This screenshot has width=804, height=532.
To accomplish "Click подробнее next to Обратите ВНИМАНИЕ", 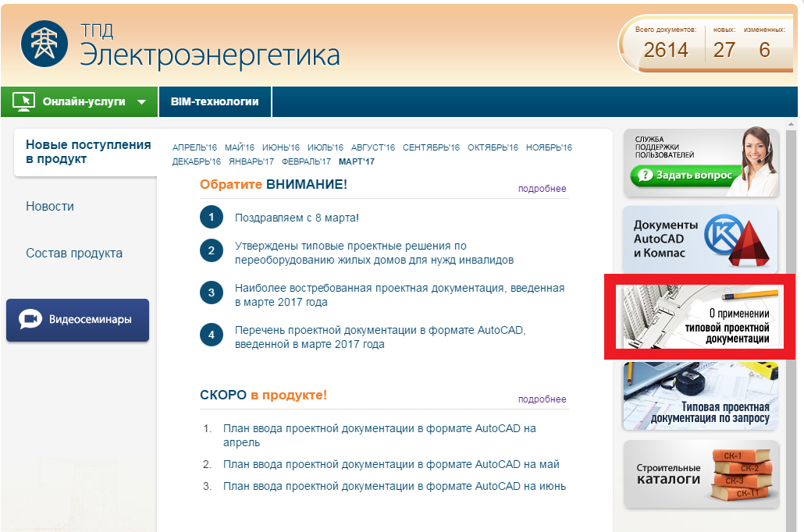I will [x=542, y=189].
